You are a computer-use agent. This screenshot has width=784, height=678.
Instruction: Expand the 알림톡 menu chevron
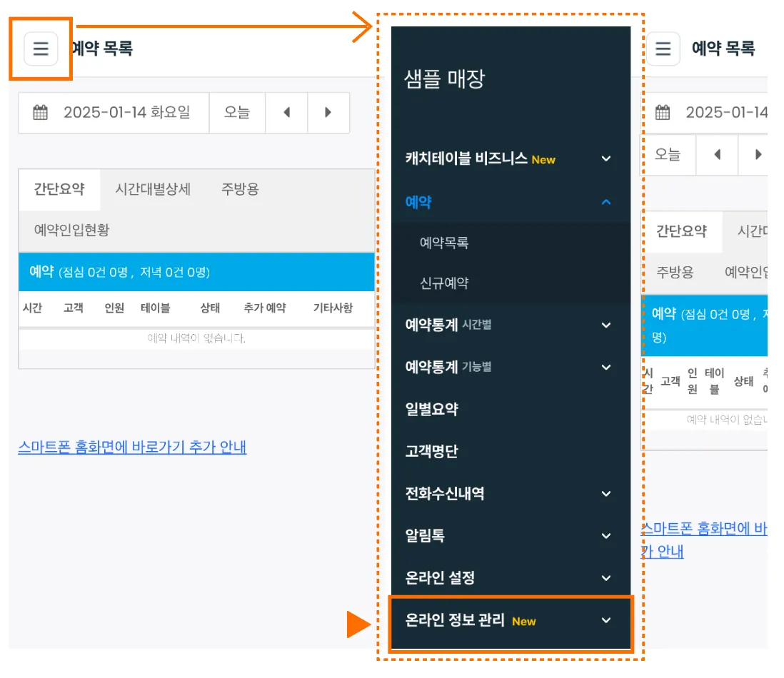[x=606, y=535]
